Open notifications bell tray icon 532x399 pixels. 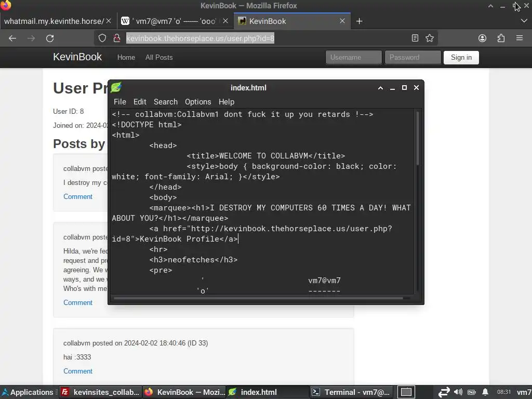(486, 392)
